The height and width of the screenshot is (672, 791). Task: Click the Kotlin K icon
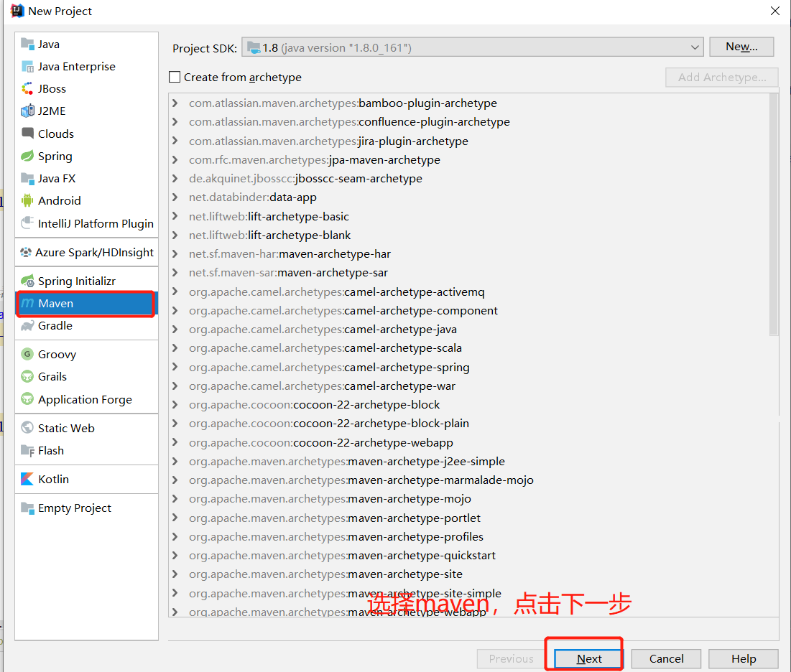27,479
